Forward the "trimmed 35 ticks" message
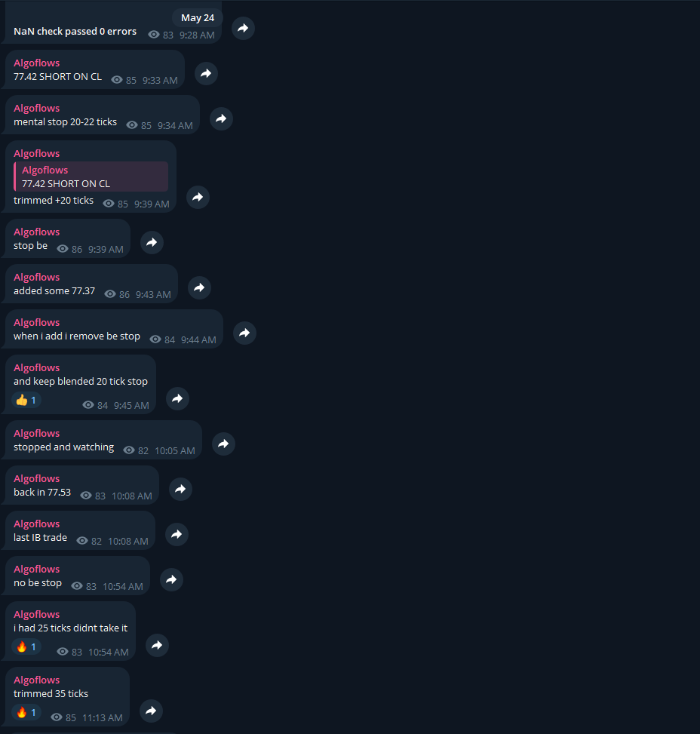The width and height of the screenshot is (700, 734). coord(151,711)
